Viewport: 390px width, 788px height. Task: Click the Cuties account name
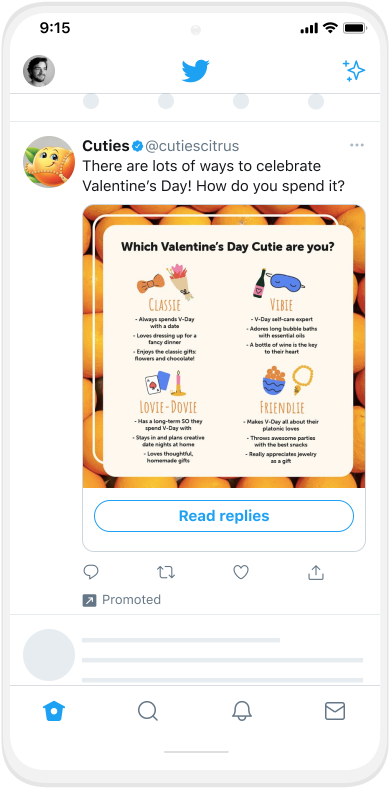click(x=106, y=146)
